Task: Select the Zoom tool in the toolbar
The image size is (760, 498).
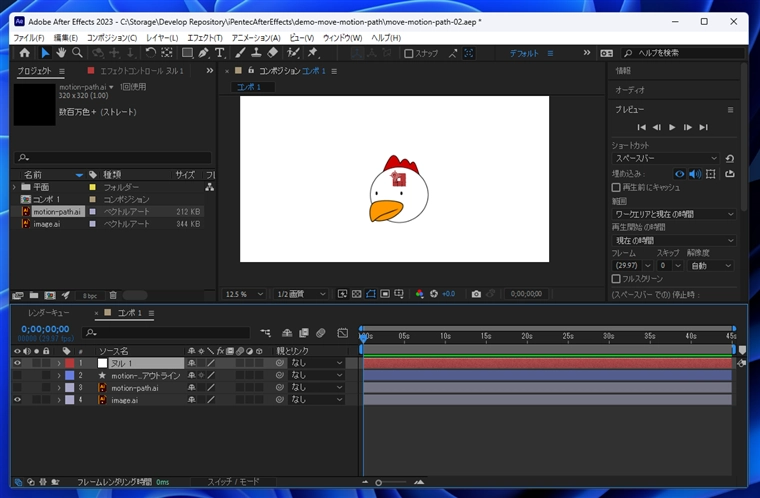Action: [x=77, y=53]
